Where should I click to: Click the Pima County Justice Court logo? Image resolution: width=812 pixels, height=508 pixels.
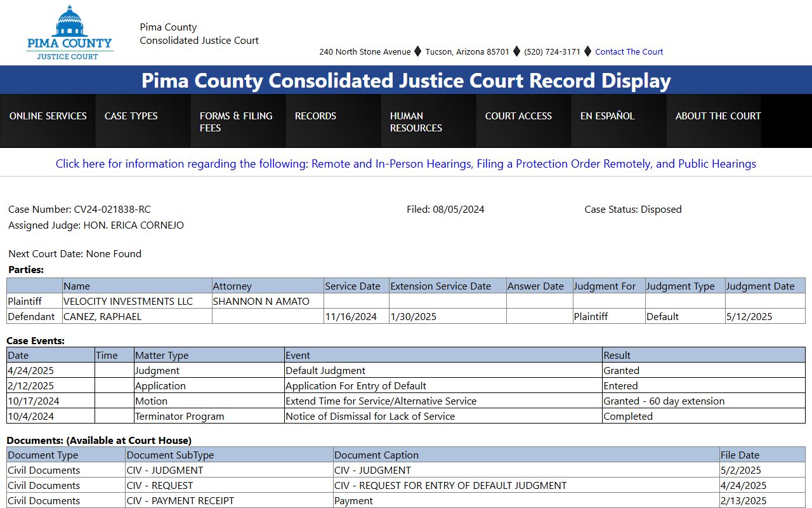(70, 32)
